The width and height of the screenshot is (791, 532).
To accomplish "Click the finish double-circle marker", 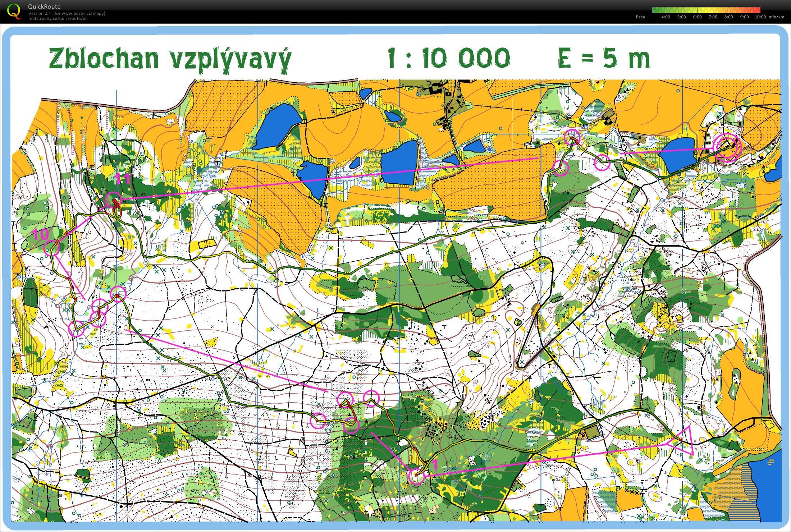I will point(727,148).
